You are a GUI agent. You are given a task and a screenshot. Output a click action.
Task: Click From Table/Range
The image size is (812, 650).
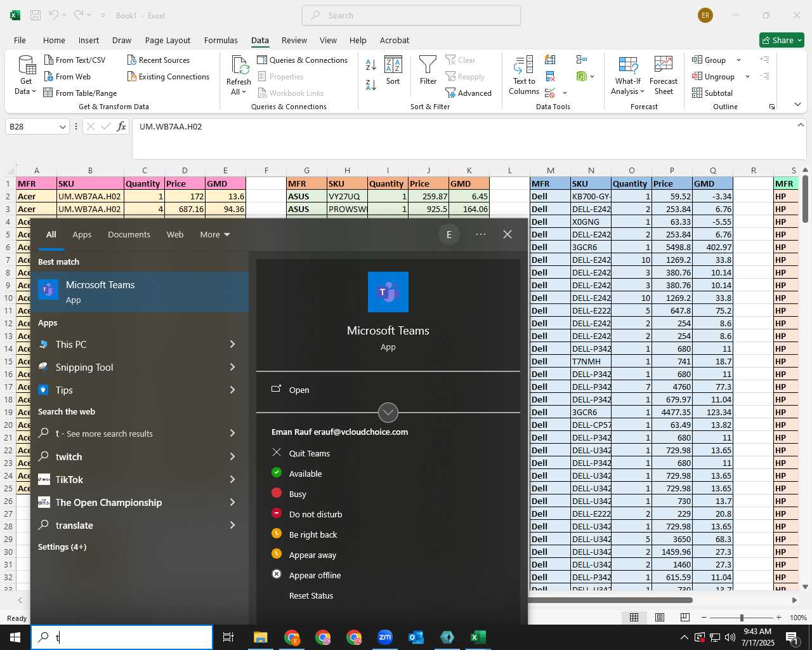pyautogui.click(x=80, y=93)
